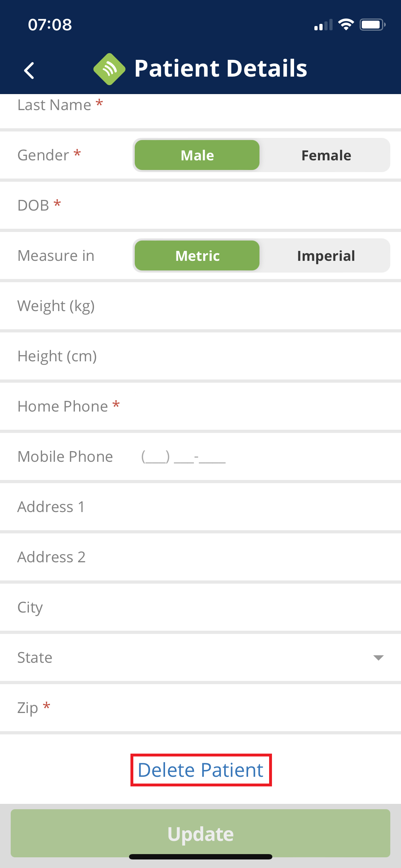
Task: Click the Delete Patient link
Action: point(201,770)
